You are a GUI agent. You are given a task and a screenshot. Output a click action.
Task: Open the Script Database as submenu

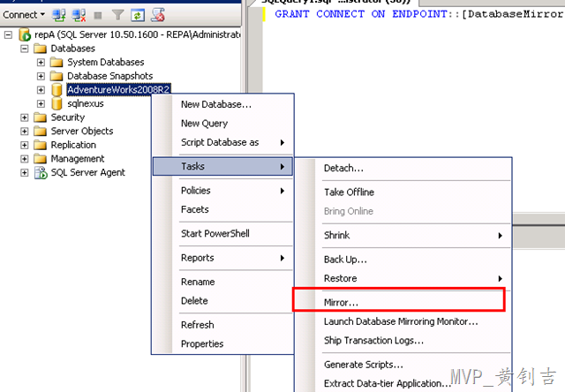click(x=222, y=143)
